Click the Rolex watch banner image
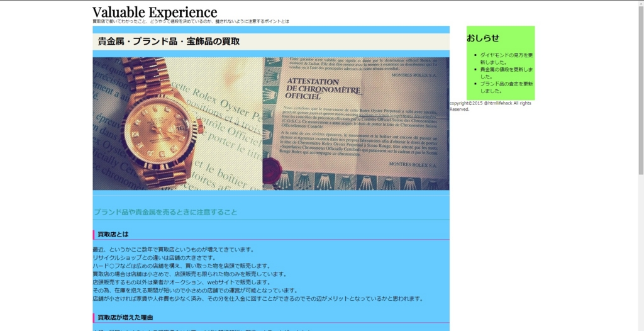The height and width of the screenshot is (331, 644). pos(271,123)
